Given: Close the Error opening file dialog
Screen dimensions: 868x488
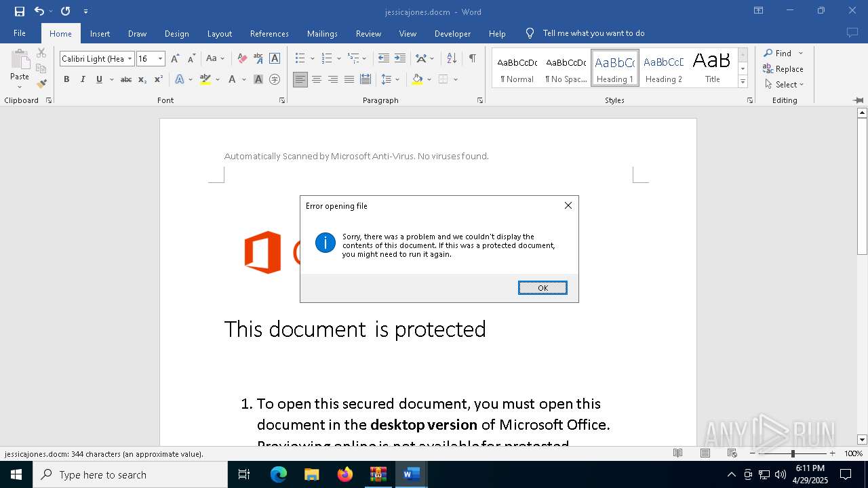Looking at the screenshot, I should 568,205.
